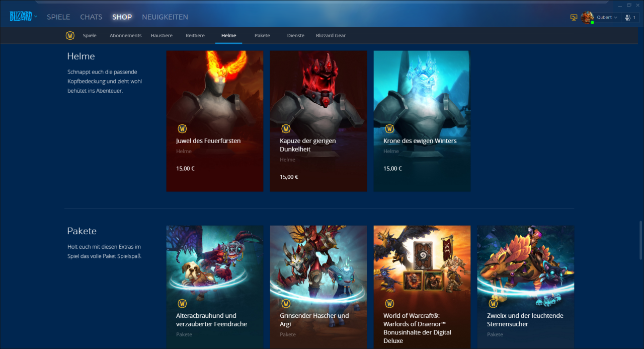Click the 15,00 € price of Juwel des Feuerfürsten
The image size is (644, 349).
185,168
